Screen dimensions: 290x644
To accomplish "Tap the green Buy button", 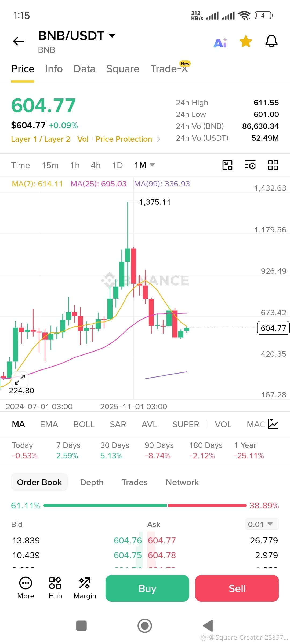I will (x=147, y=588).
